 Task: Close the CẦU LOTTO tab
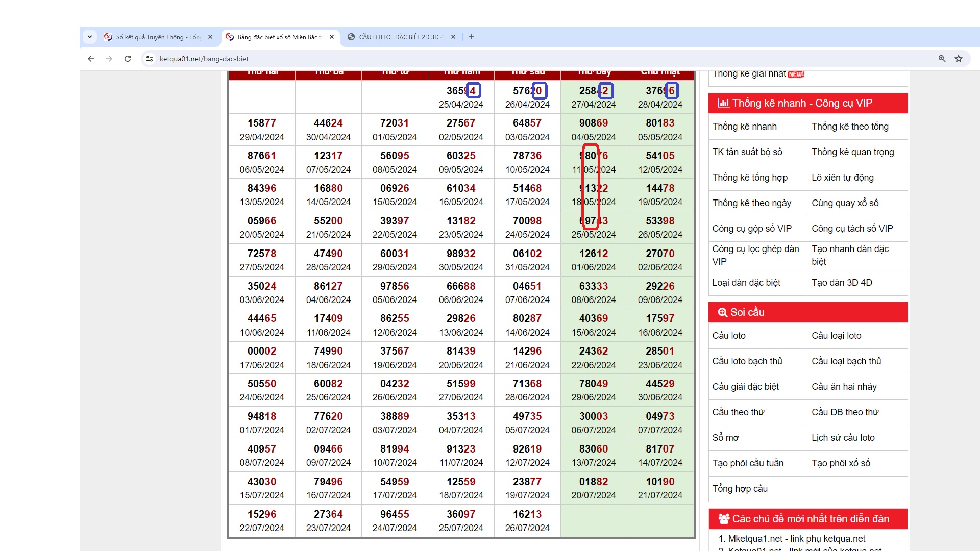point(453,37)
